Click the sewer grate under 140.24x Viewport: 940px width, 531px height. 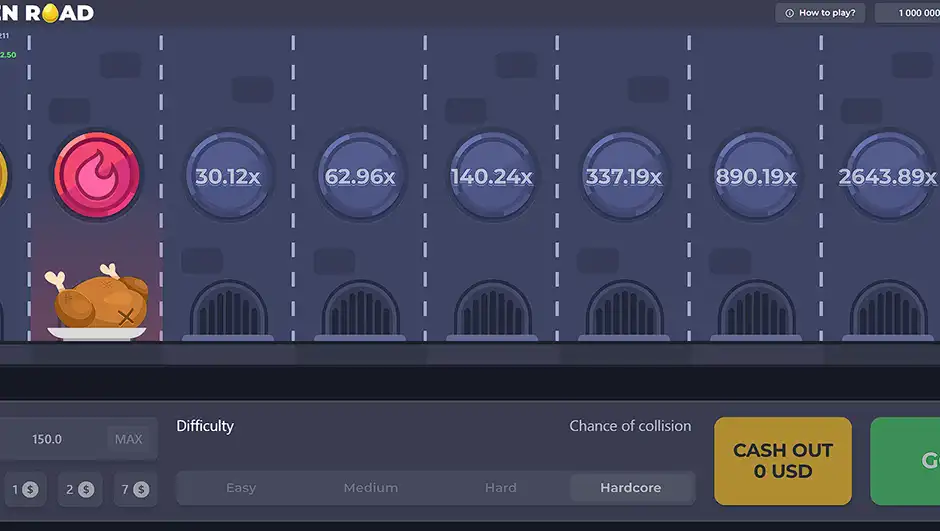(492, 310)
